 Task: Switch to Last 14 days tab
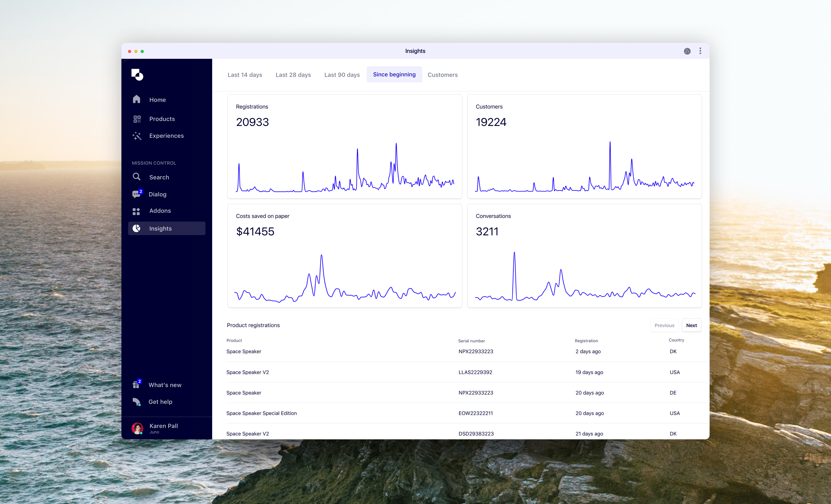[x=245, y=75]
